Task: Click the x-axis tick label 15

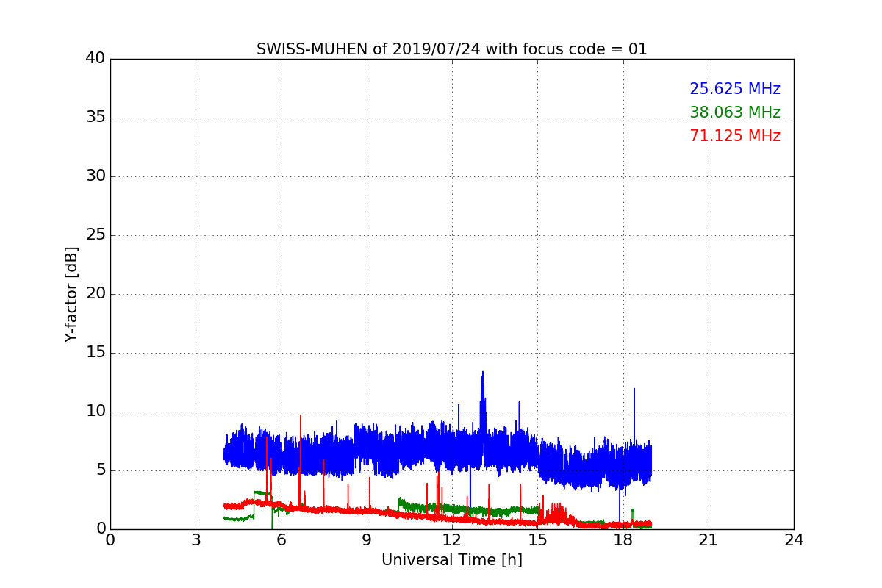Action: [x=537, y=540]
